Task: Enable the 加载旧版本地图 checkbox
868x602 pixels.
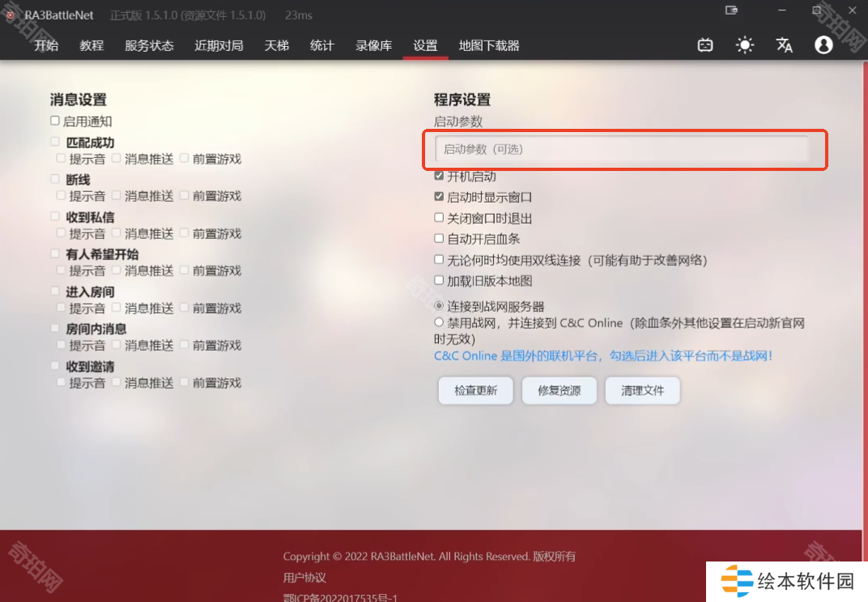Action: pyautogui.click(x=439, y=280)
